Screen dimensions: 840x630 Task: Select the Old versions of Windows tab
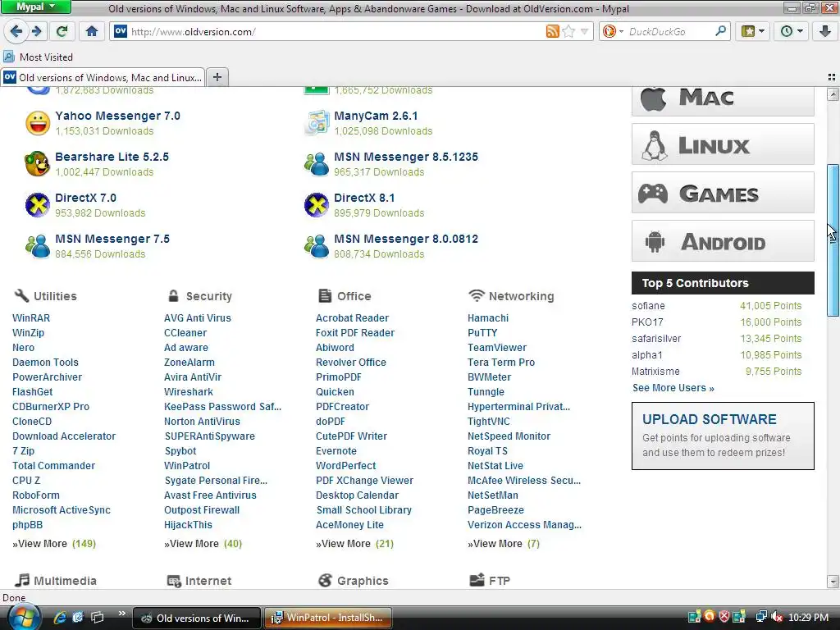pyautogui.click(x=103, y=78)
